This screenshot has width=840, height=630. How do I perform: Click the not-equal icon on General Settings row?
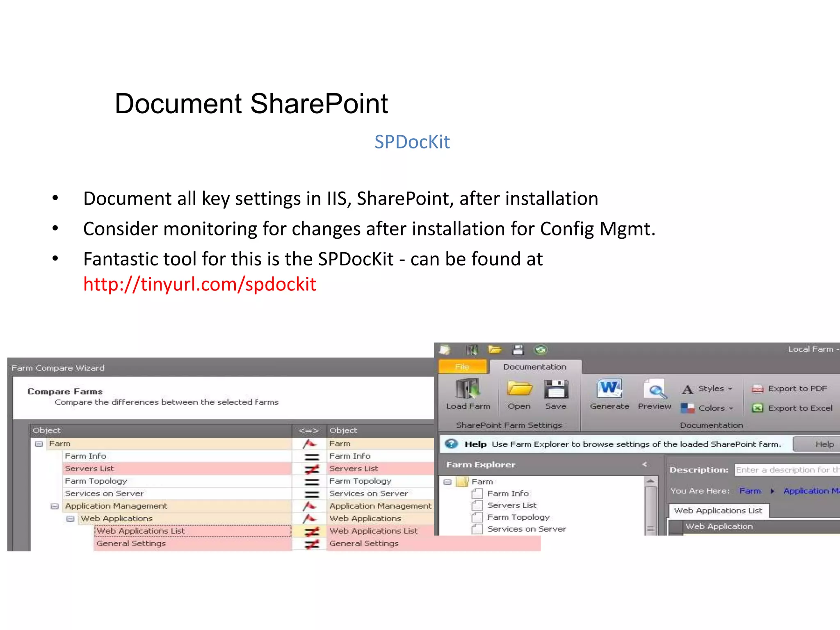click(312, 544)
